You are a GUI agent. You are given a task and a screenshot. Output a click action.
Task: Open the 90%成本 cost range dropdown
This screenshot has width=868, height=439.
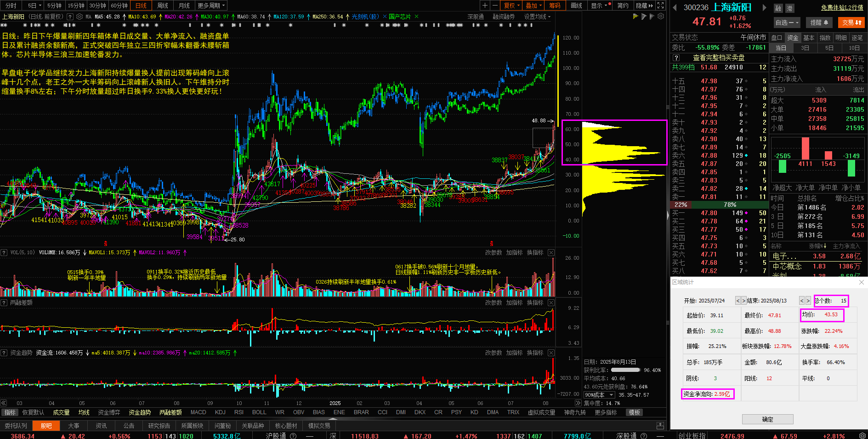(x=599, y=395)
